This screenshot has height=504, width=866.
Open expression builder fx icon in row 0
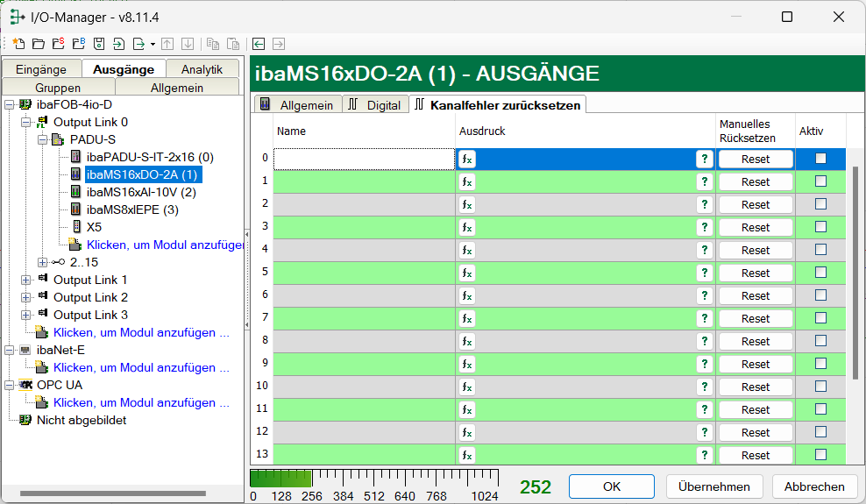point(467,159)
